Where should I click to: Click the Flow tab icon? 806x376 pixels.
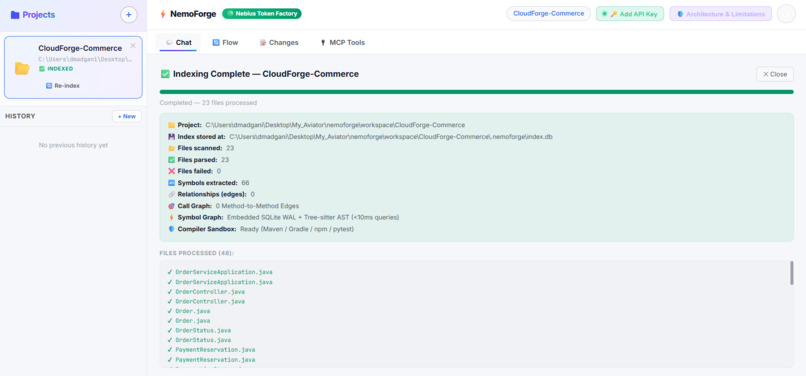216,43
